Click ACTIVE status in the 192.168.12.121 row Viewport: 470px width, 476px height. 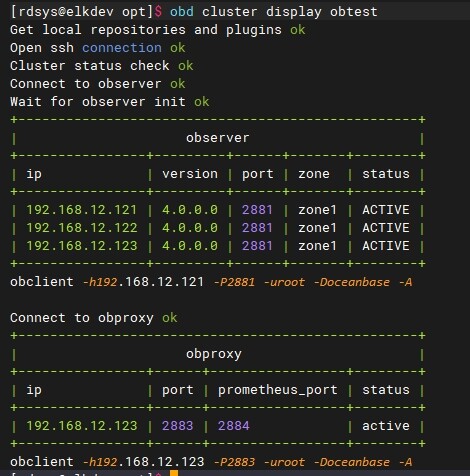[x=386, y=210]
